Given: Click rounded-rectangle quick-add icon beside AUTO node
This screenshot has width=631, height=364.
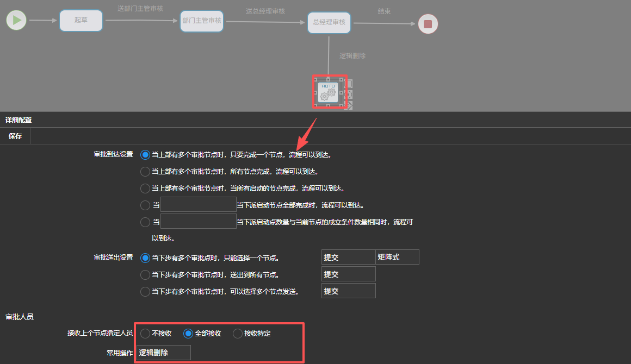Looking at the screenshot, I should (x=349, y=84).
